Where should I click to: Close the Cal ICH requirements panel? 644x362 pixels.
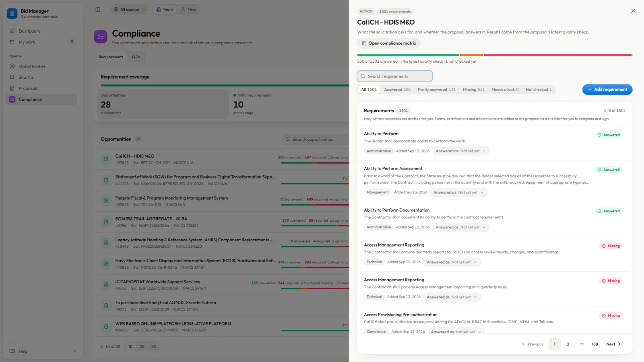click(633, 11)
